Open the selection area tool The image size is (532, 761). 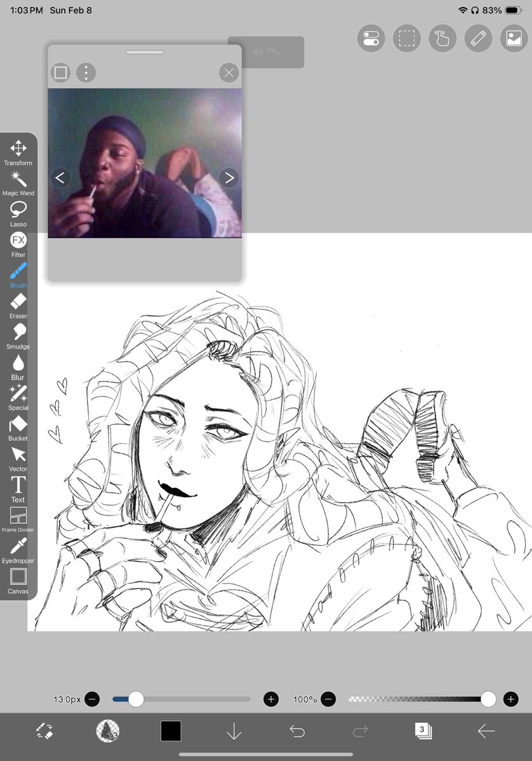pos(407,38)
